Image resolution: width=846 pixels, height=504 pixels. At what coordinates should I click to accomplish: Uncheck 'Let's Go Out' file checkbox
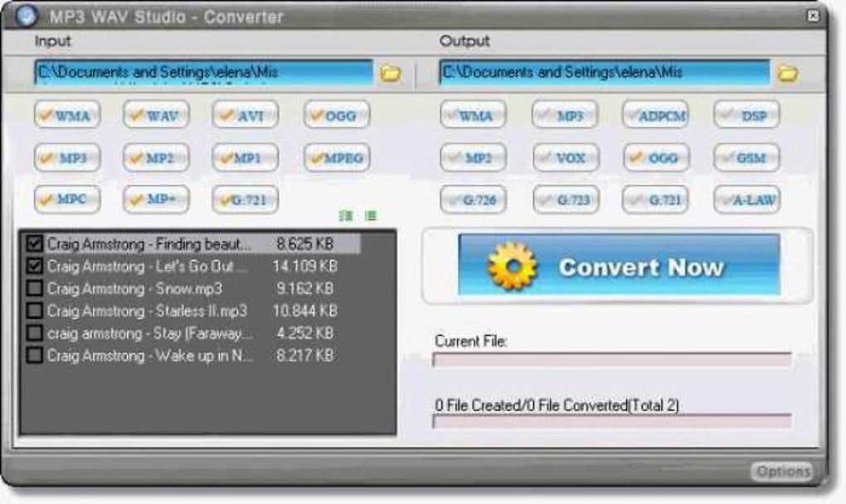(x=35, y=266)
